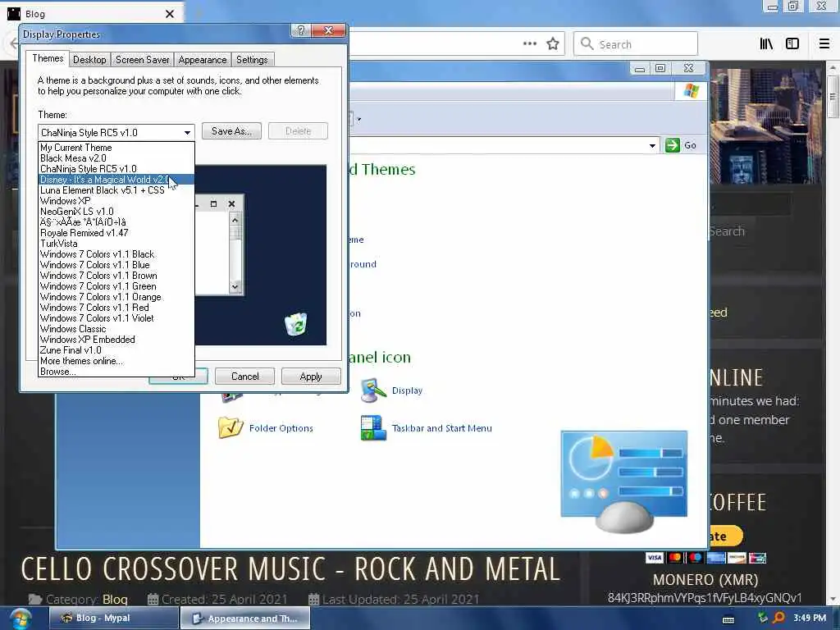Click Appearance and Themes taskbar button
The height and width of the screenshot is (630, 840).
[x=244, y=619]
